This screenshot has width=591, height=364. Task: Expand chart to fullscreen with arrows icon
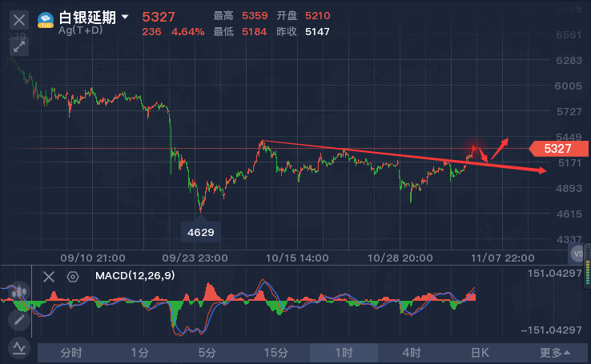tap(19, 46)
